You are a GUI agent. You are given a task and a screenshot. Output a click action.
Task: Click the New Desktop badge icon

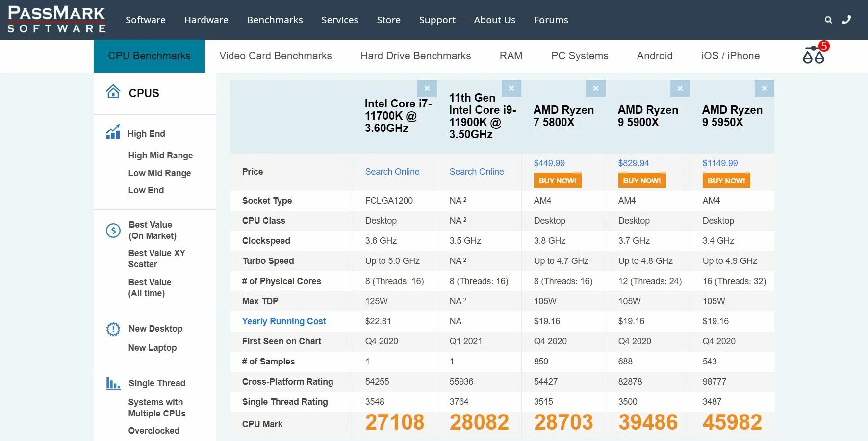point(113,329)
